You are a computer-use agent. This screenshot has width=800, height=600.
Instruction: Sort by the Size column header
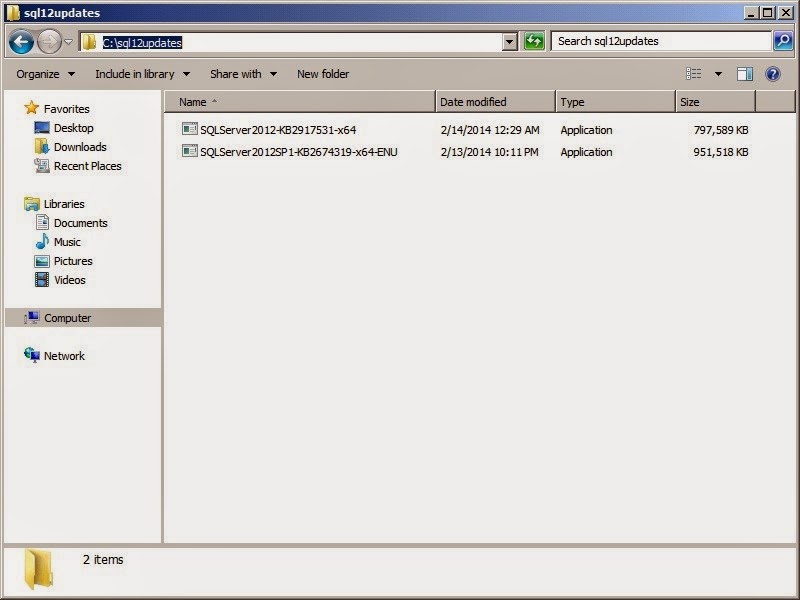coord(715,102)
